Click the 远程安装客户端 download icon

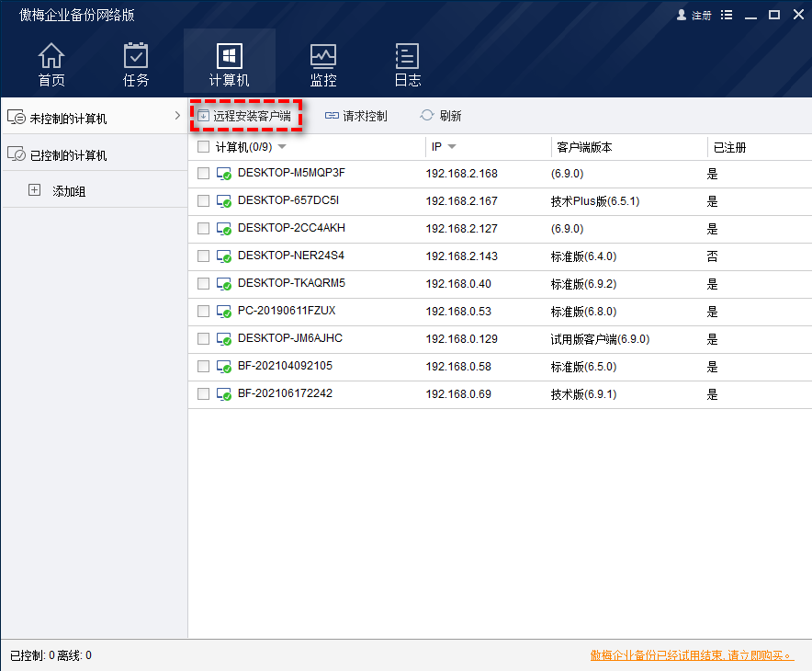[x=204, y=116]
